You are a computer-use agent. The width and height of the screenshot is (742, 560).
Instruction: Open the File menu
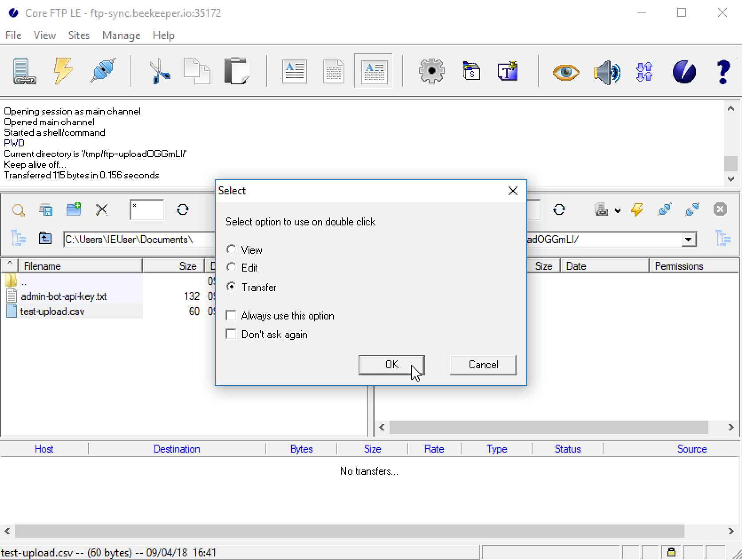point(13,35)
